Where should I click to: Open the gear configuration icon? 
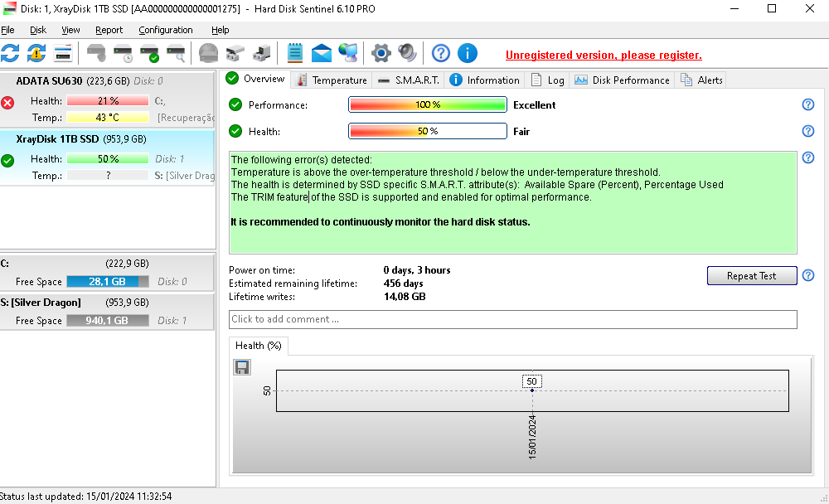(x=381, y=53)
